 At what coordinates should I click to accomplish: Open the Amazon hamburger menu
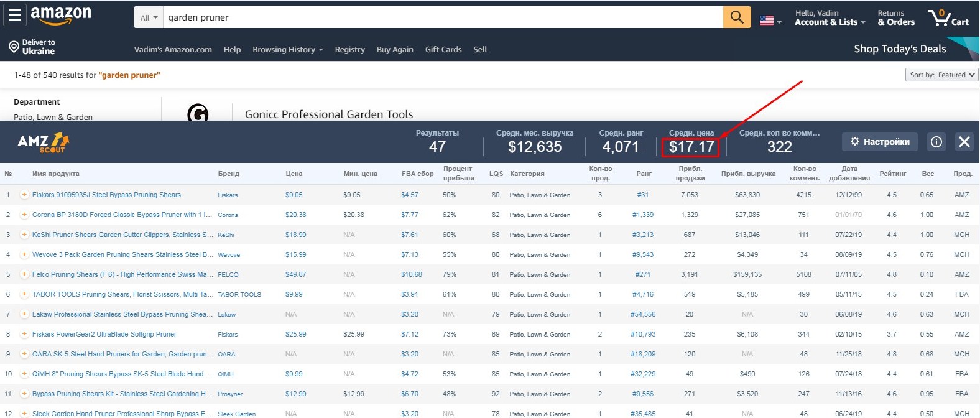pyautogui.click(x=15, y=14)
